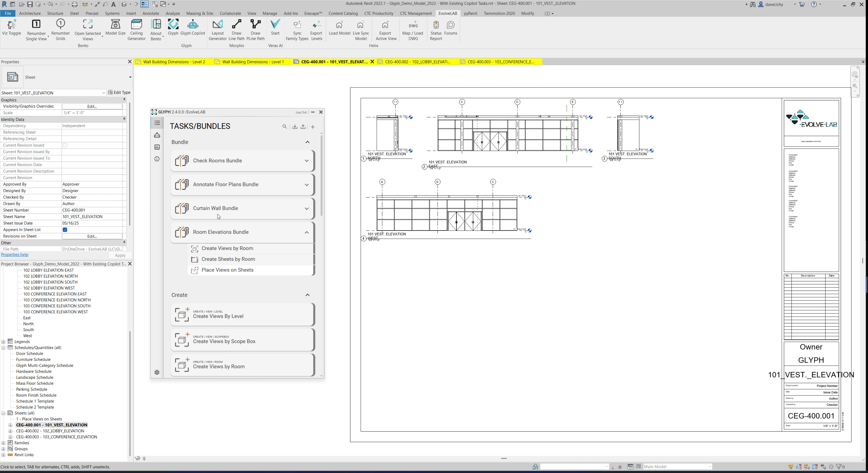Open Glyph Copilot tool
This screenshot has height=473, width=868.
point(193,28)
